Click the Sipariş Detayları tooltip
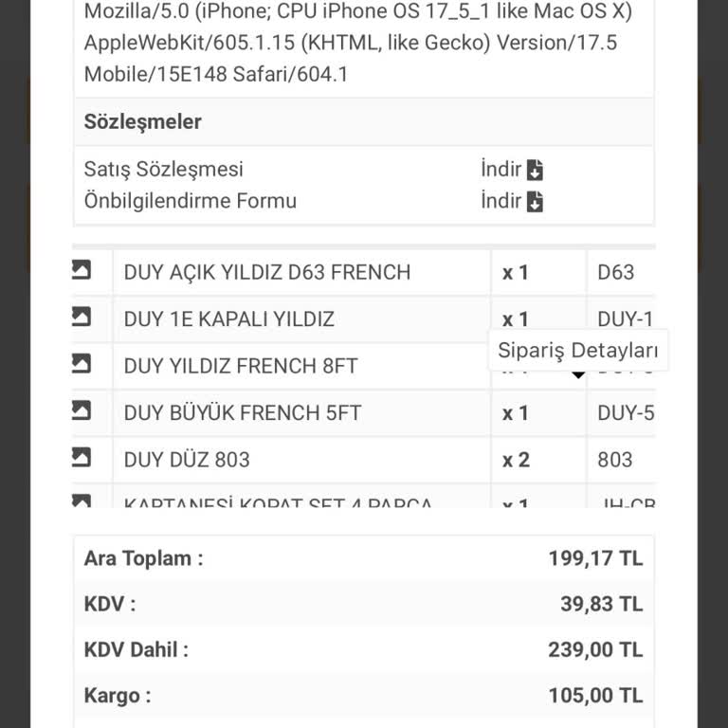Image resolution: width=728 pixels, height=728 pixels. pyautogui.click(x=577, y=351)
